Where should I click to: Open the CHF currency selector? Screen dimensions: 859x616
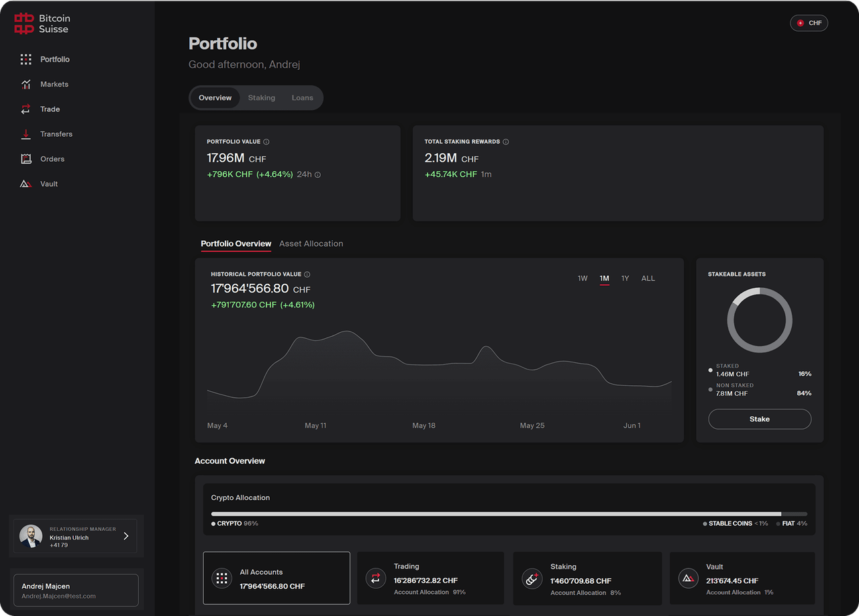pos(809,23)
